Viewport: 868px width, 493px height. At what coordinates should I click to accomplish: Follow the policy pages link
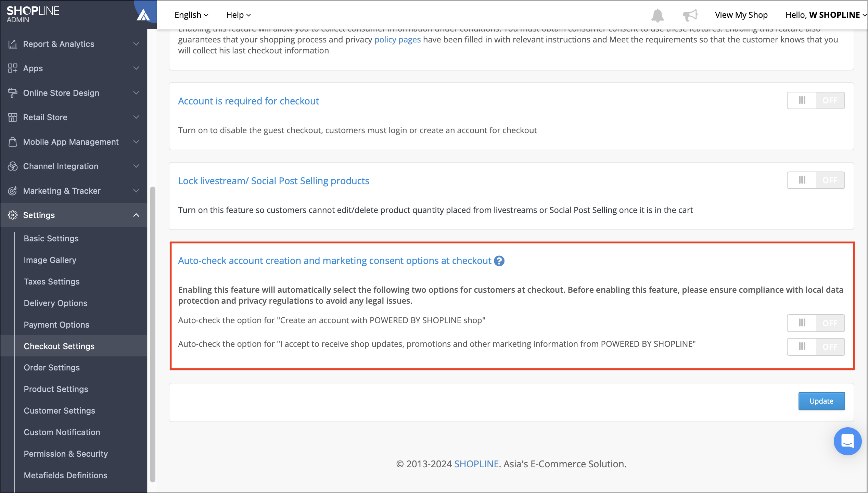[x=397, y=39]
